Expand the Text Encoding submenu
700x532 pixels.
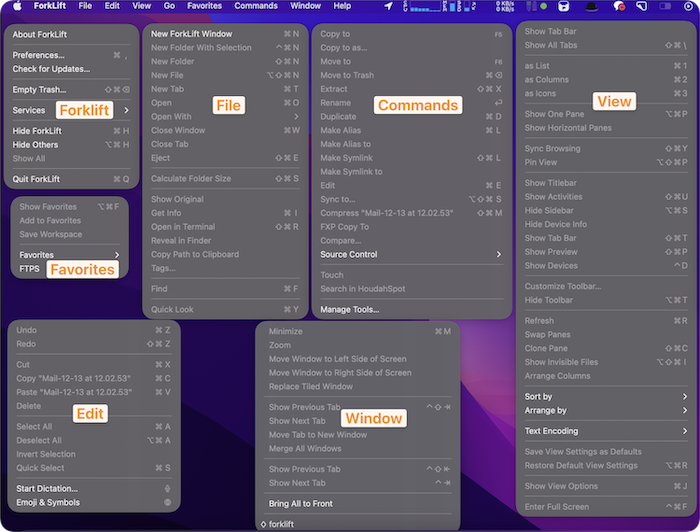click(606, 431)
